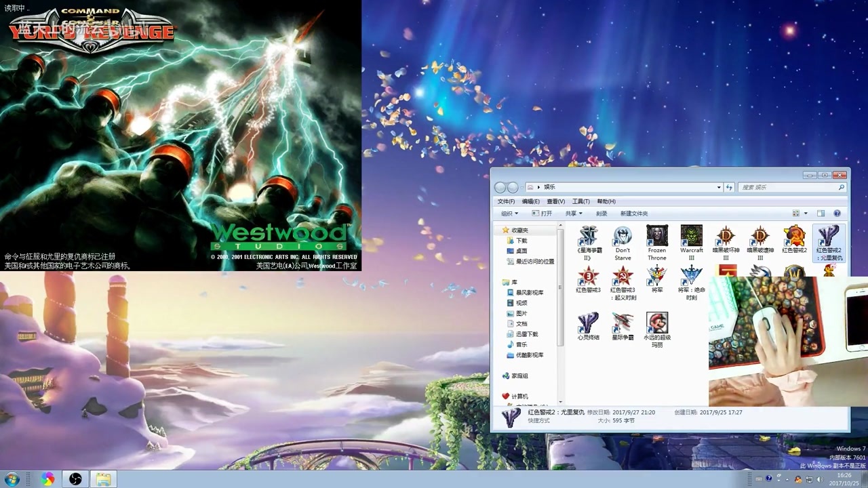
Task: Click Show desktop strip at taskbar end
Action: pyautogui.click(x=864, y=479)
